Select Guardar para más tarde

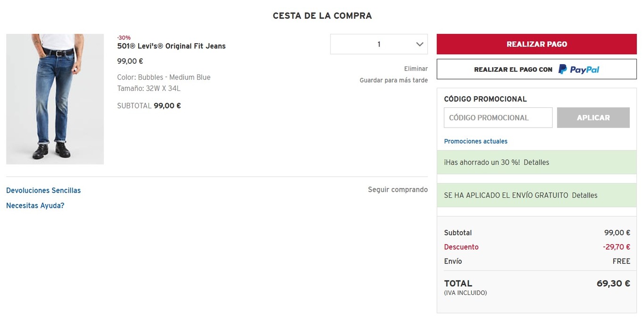click(x=394, y=81)
